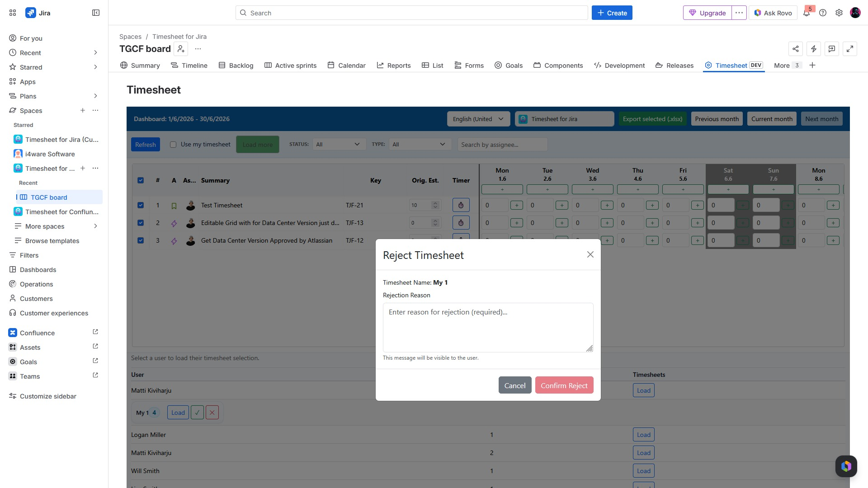Viewport: 868px width, 488px height.
Task: Open the More tabs dropdown
Action: [788, 66]
